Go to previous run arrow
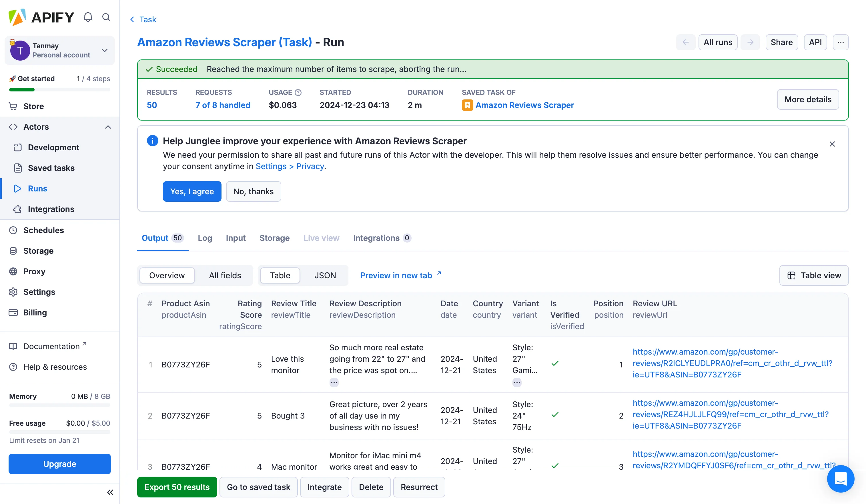 [686, 42]
